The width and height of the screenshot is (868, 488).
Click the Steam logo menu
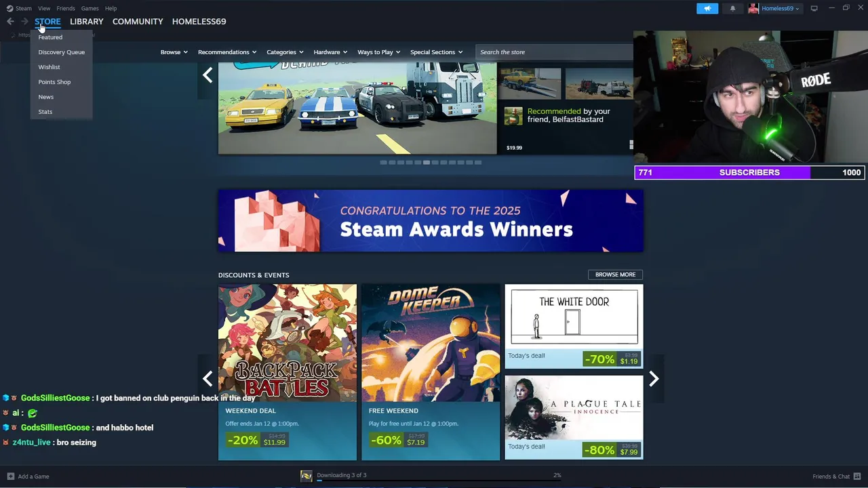19,8
